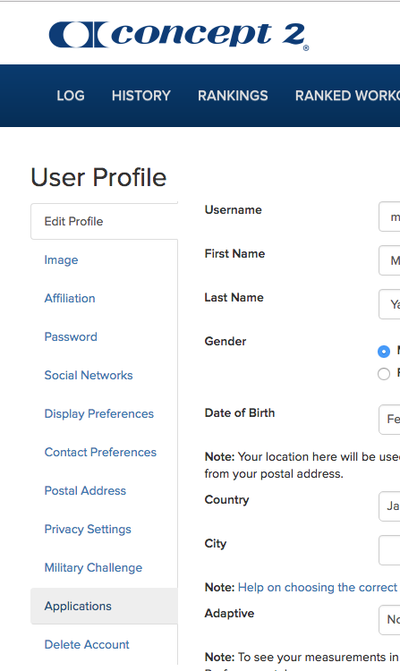Open the Country dropdown field

(389, 506)
